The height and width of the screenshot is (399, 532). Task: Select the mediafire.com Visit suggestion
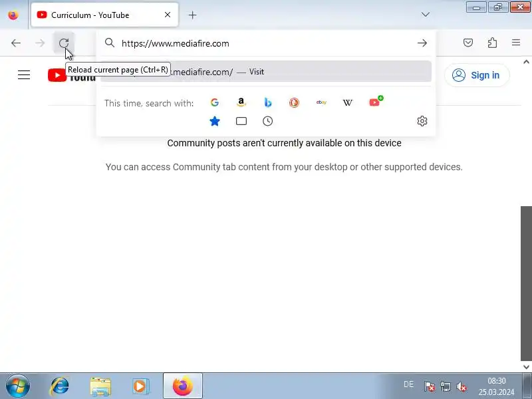(266, 72)
